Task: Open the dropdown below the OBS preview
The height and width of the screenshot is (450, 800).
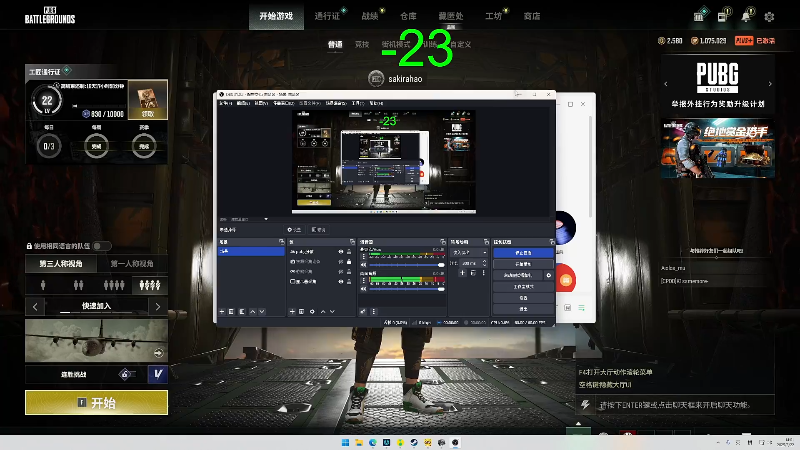Action: coord(266,219)
